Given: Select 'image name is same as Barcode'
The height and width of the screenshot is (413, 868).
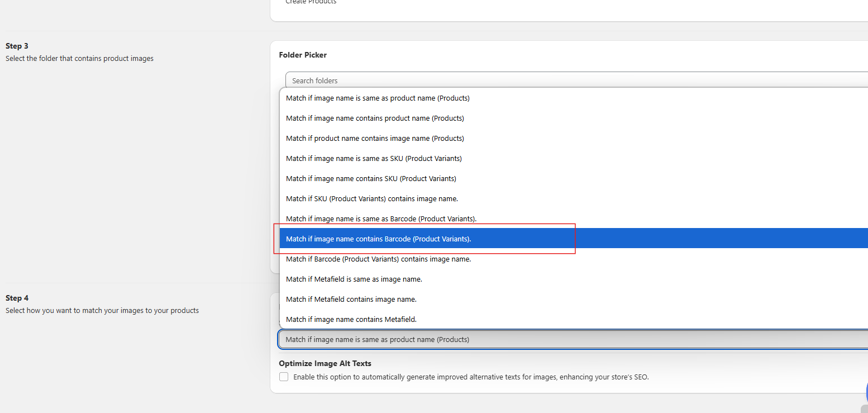Looking at the screenshot, I should [381, 219].
